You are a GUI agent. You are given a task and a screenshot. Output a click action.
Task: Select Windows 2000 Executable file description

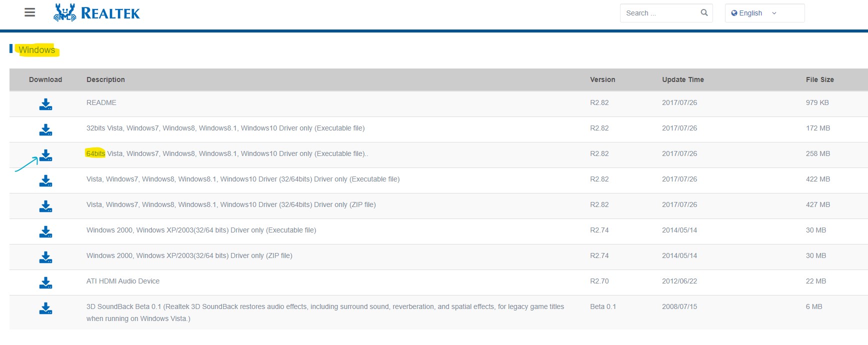[x=201, y=230]
